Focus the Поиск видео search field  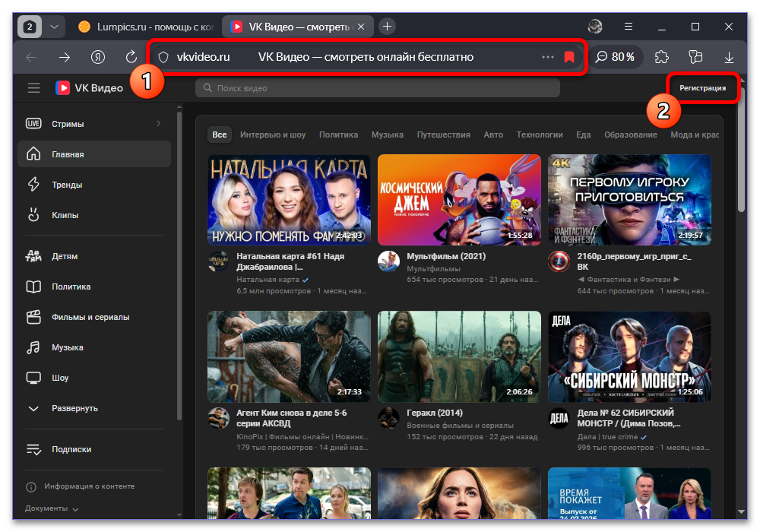click(378, 88)
